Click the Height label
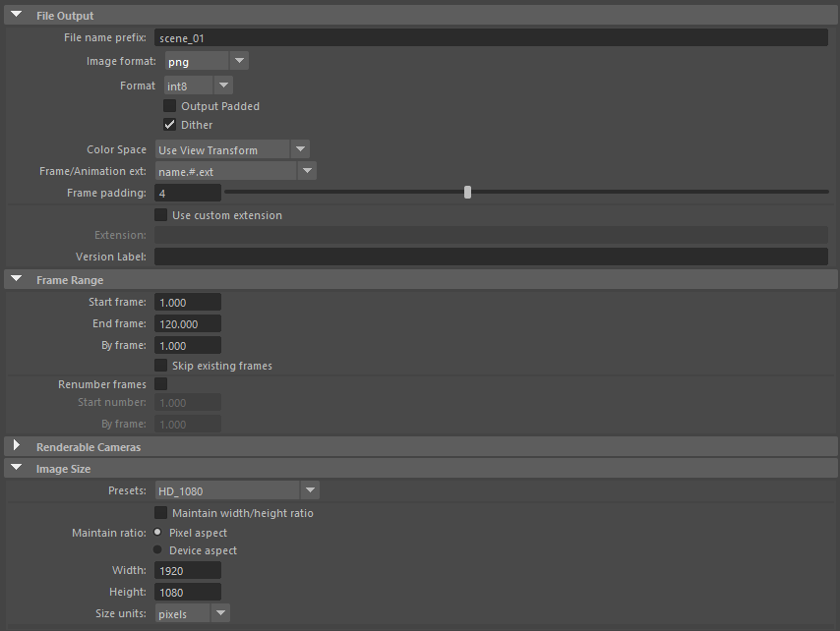Viewport: 840px width, 631px height. (x=128, y=592)
